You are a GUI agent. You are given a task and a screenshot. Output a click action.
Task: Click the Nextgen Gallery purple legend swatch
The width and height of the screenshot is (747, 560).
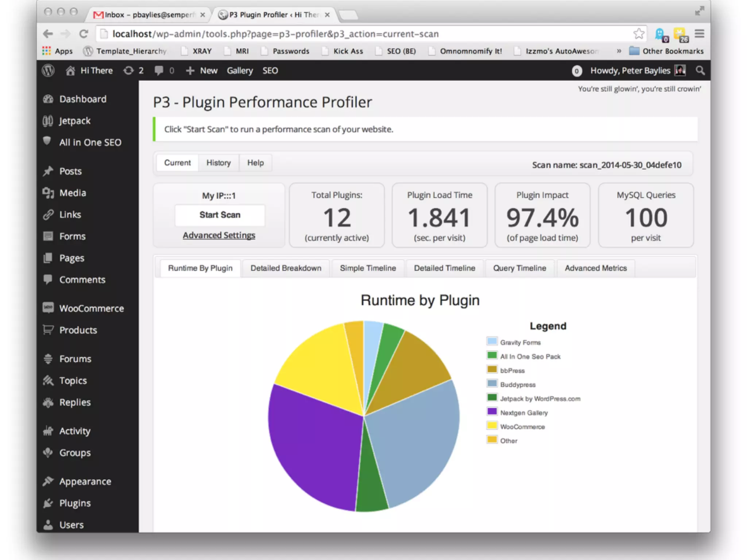pyautogui.click(x=492, y=412)
